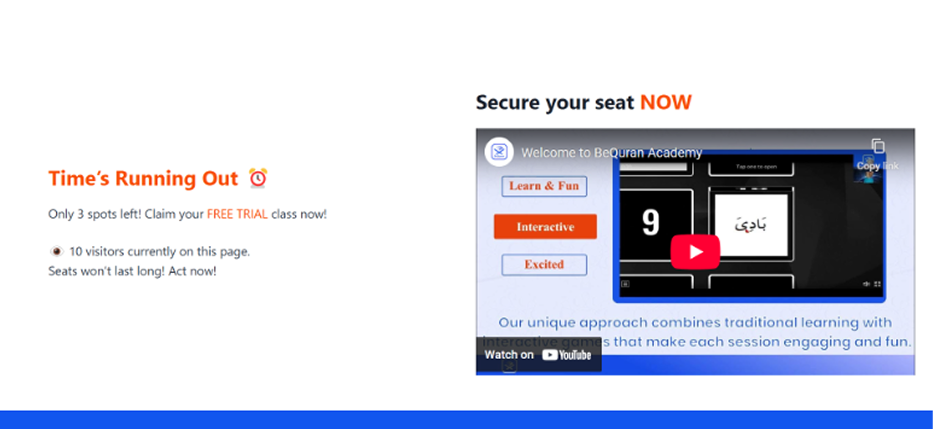This screenshot has width=937, height=429.
Task: Click Watch on YouTube
Action: tap(538, 355)
